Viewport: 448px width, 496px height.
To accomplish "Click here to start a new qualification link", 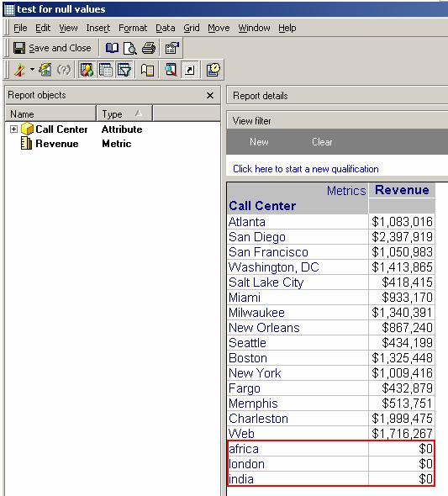I will click(306, 169).
